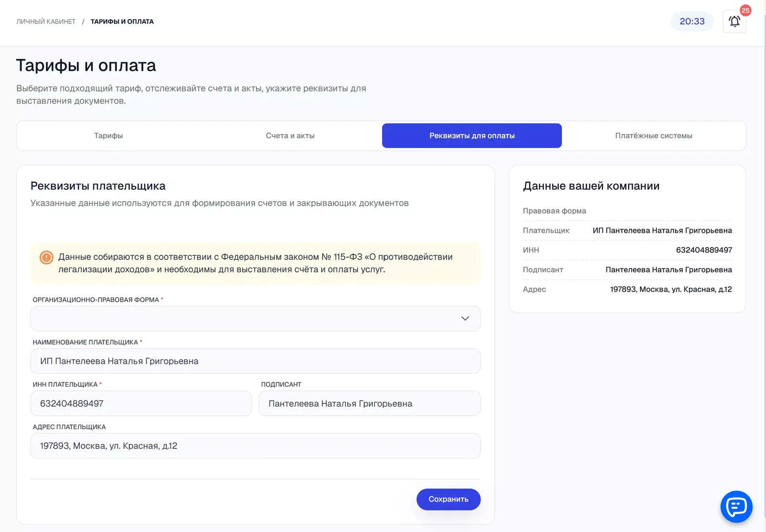The image size is (766, 532).
Task: Click the Наименование плательщика input field
Action: point(255,361)
